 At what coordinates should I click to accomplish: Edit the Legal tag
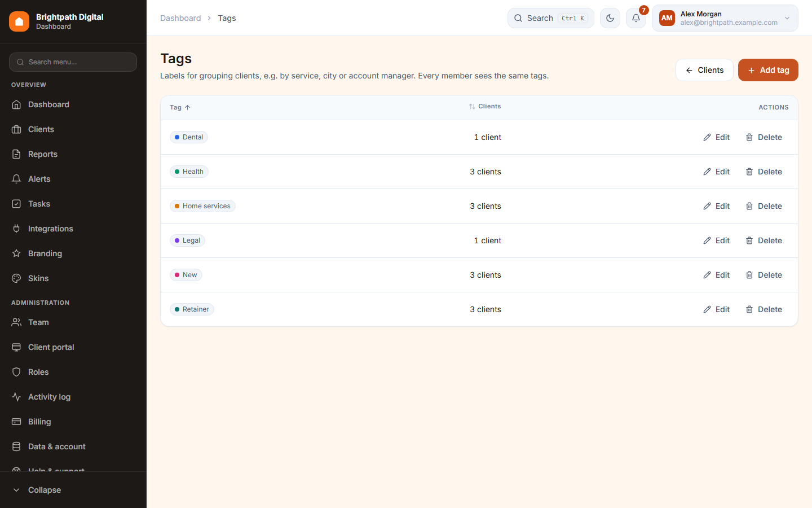pyautogui.click(x=716, y=240)
